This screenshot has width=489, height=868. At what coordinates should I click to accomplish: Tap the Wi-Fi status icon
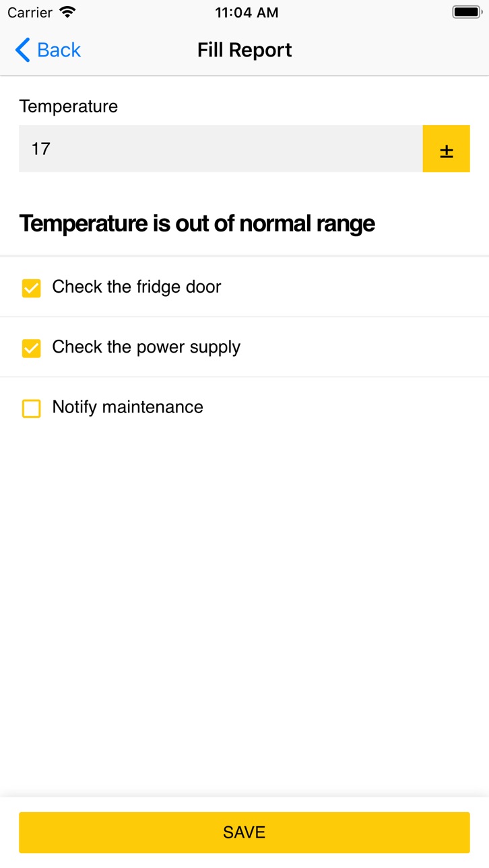point(67,12)
